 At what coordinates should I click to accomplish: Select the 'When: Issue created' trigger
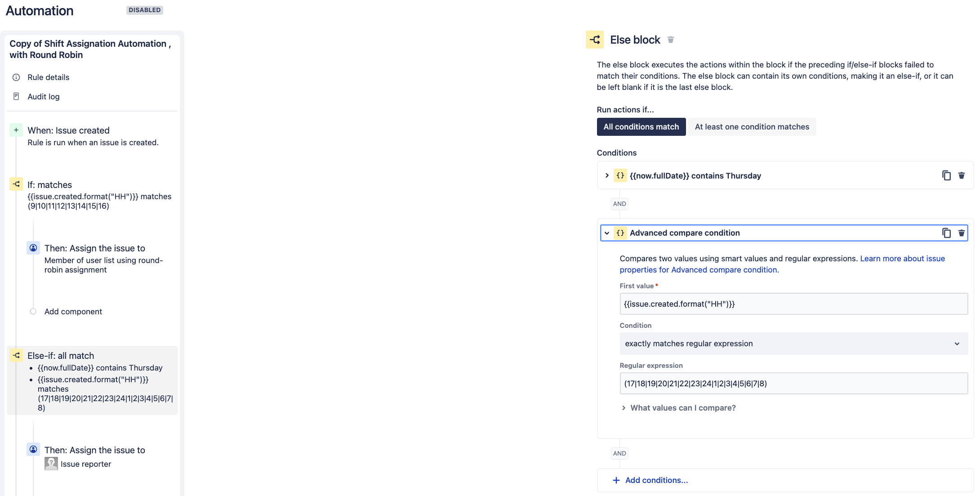[93, 136]
